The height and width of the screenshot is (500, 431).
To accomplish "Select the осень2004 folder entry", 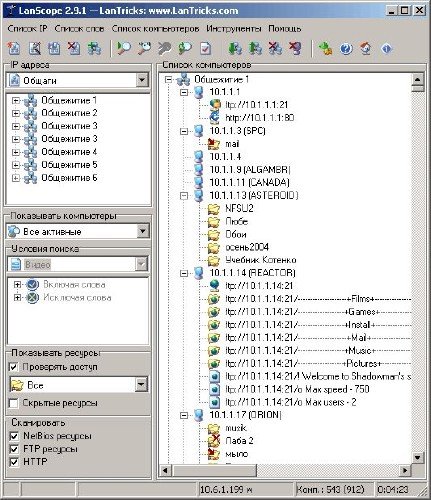I will click(247, 247).
